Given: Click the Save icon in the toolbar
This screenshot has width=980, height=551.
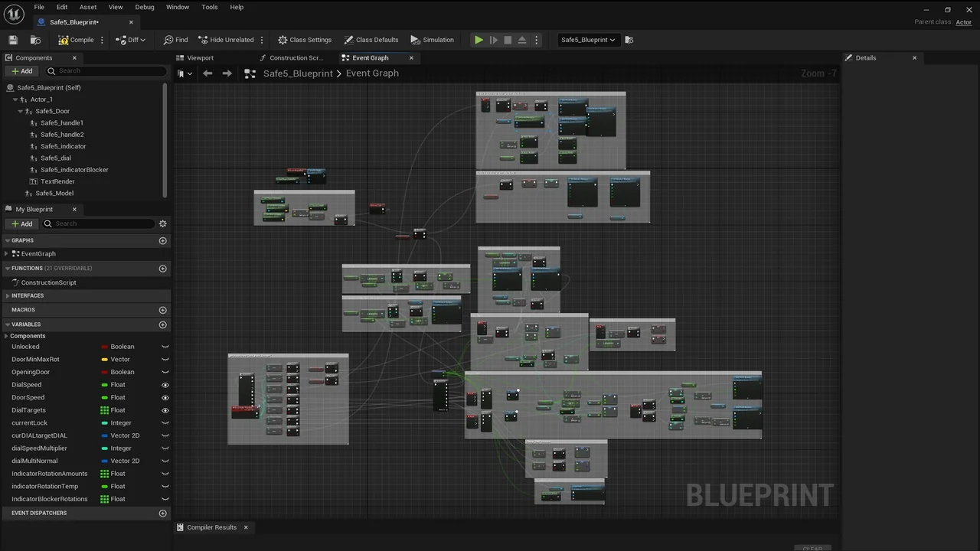Looking at the screenshot, I should click(x=13, y=40).
